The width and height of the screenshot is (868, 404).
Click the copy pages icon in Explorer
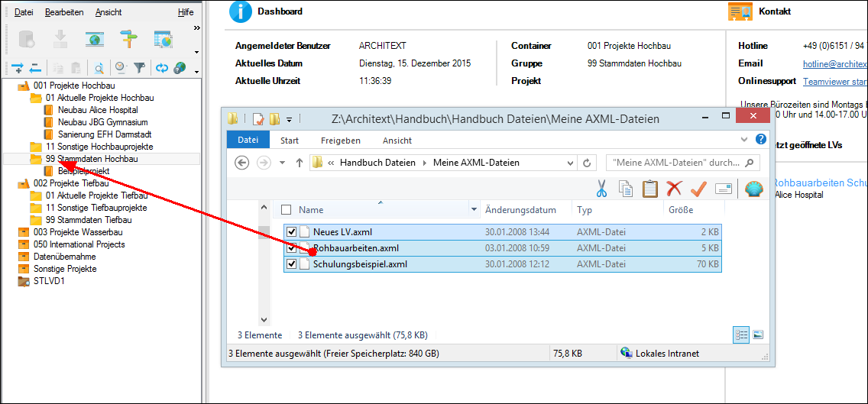pos(626,189)
